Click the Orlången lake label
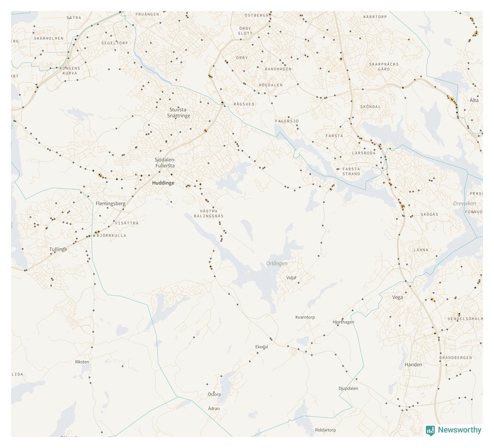This screenshot has height=448, width=494. 277,264
